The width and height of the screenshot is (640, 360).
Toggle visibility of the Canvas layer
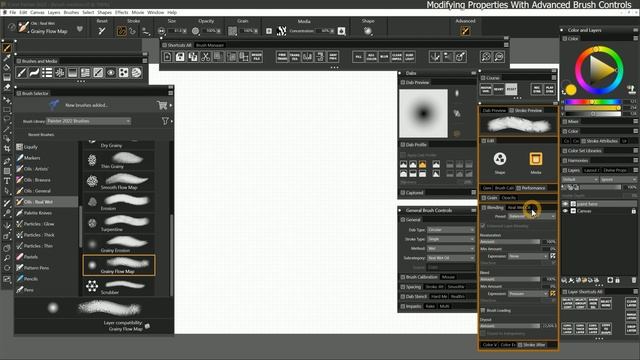point(565,211)
